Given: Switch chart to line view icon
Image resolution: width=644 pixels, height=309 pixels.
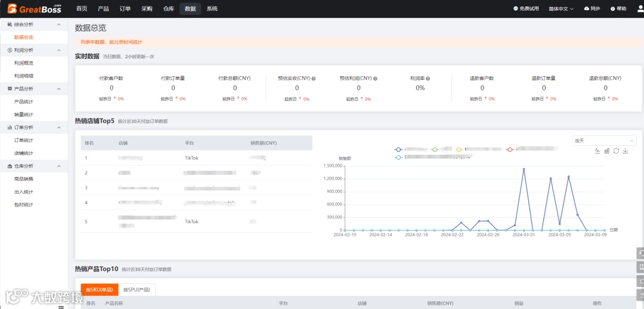Looking at the screenshot, I should tap(597, 151).
